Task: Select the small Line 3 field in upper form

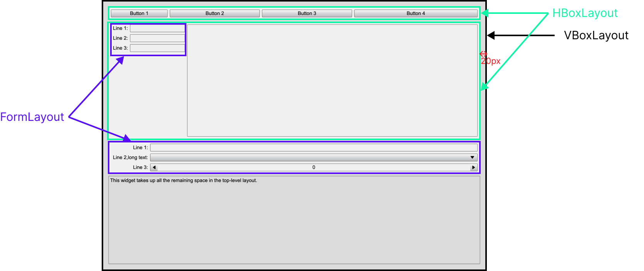Action: pos(157,48)
